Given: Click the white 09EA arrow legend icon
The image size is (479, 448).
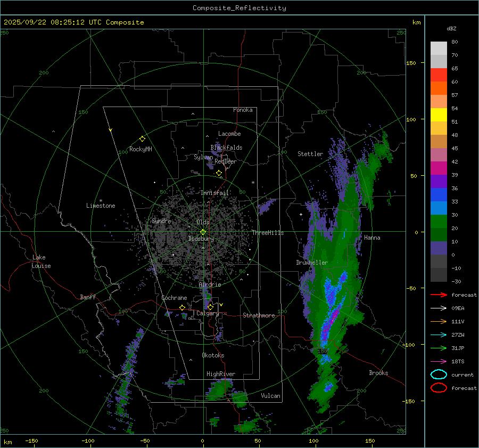Looking at the screenshot, I should [x=438, y=308].
